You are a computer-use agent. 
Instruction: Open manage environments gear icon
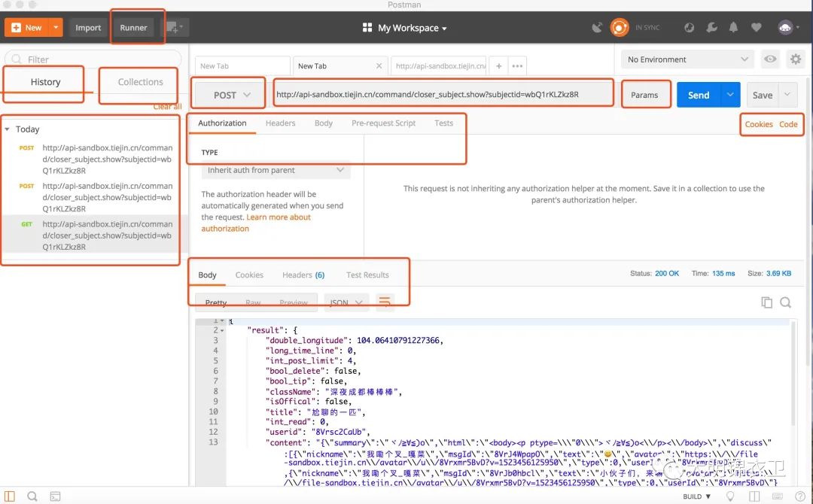(796, 59)
